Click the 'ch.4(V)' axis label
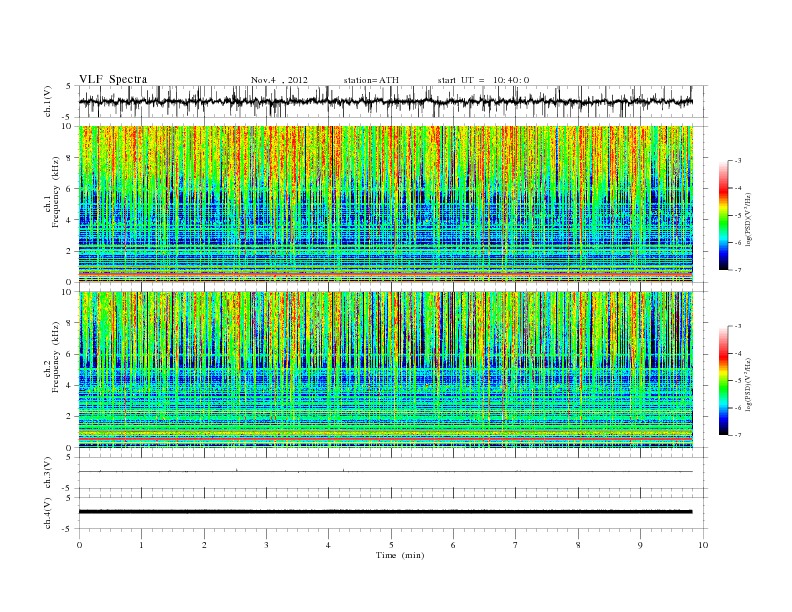This screenshot has height=612, width=792. 48,513
